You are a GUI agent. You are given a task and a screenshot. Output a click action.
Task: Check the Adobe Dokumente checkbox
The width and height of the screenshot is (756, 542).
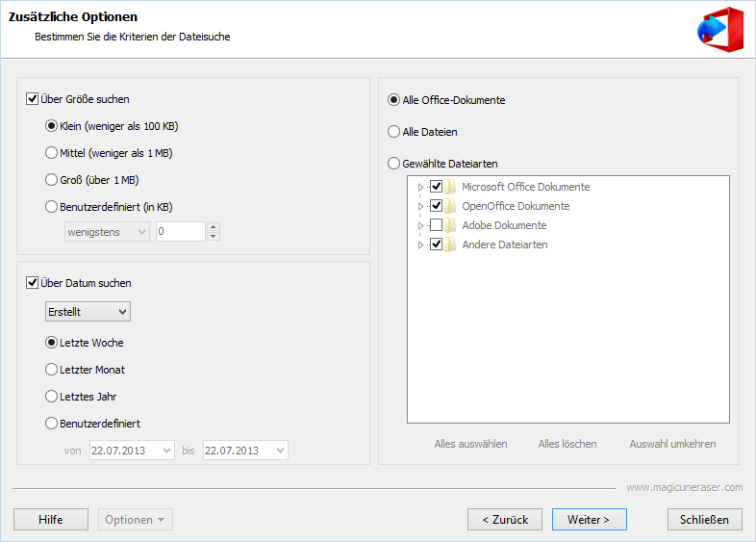436,225
